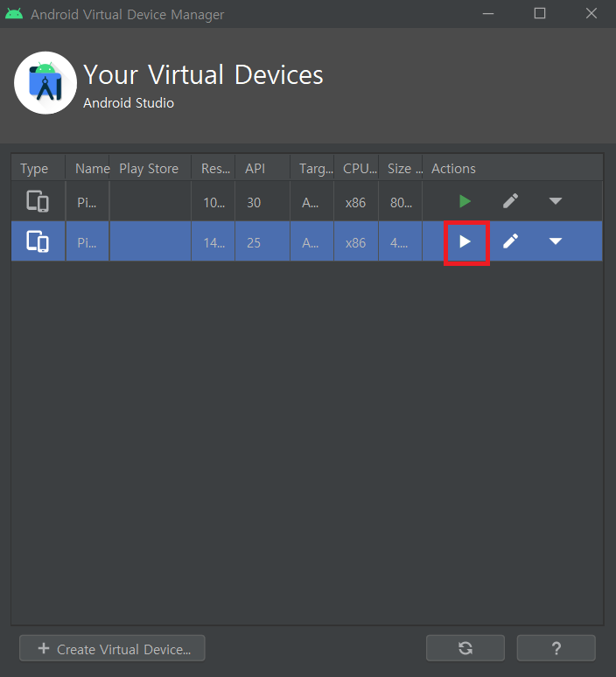
Task: Click the Android Studio logo
Action: pos(45,83)
